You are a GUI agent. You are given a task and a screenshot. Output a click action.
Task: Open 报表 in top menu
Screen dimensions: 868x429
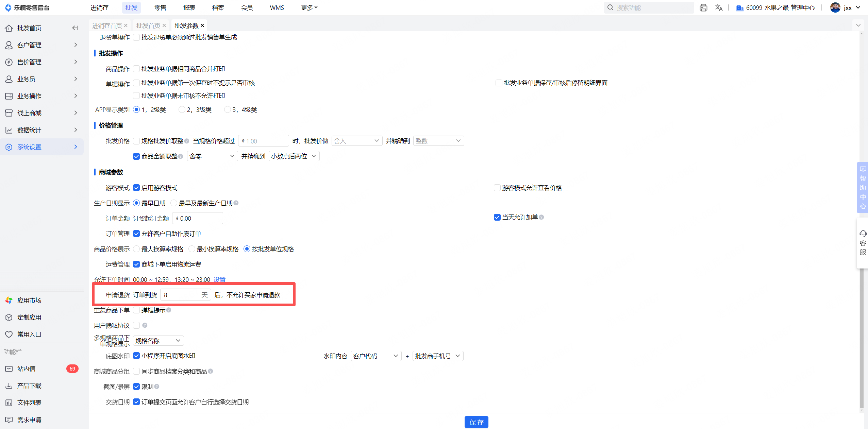pyautogui.click(x=189, y=7)
